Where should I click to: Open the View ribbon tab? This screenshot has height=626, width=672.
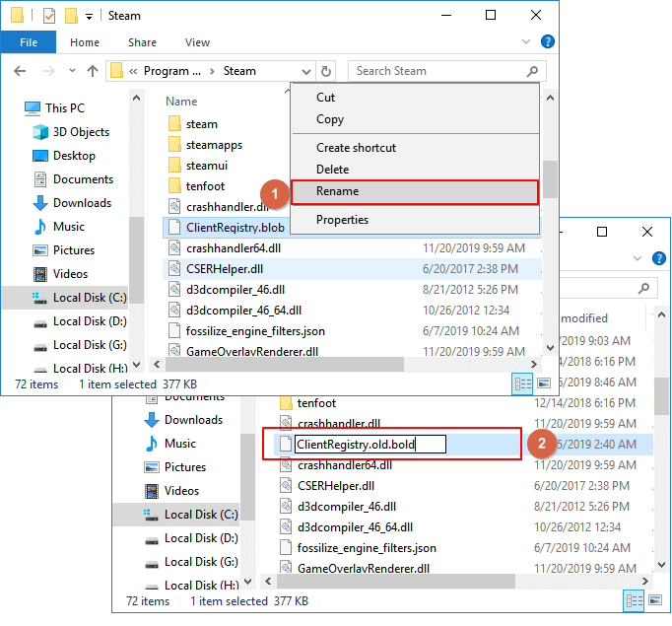pos(197,42)
